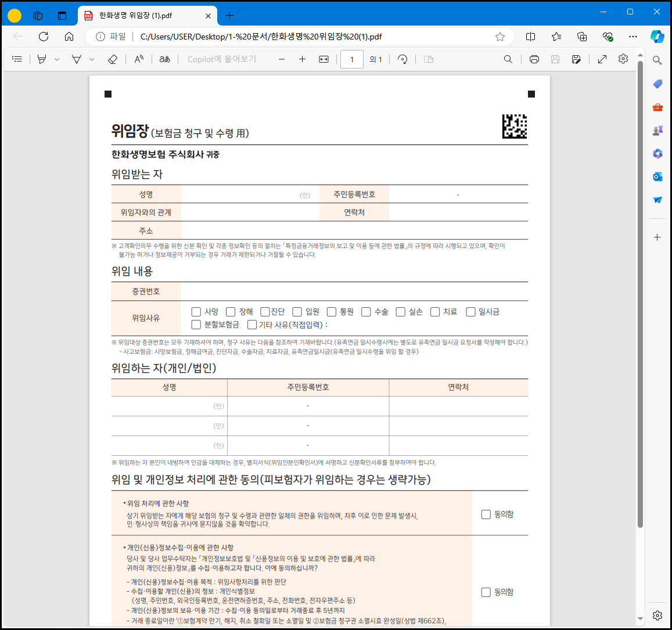Open the Translate tool

pyautogui.click(x=164, y=59)
